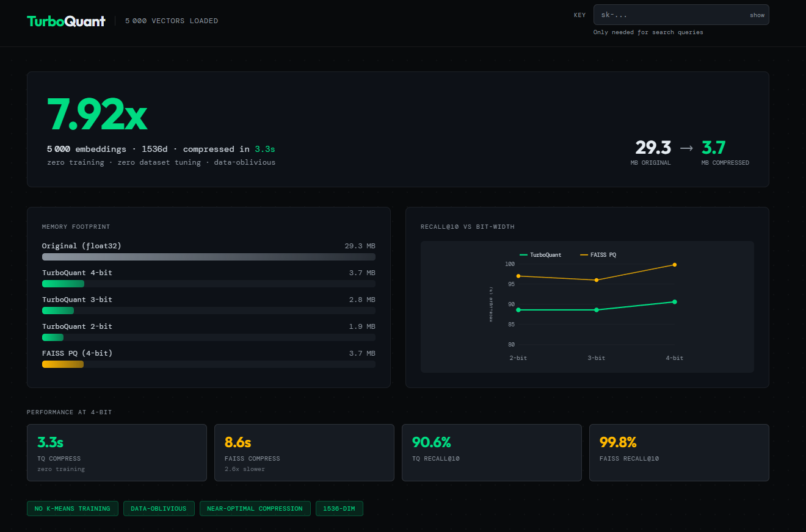Viewport: 806px width, 532px height.
Task: Click the 3.3s TQ COMPRESS card
Action: pos(117,453)
